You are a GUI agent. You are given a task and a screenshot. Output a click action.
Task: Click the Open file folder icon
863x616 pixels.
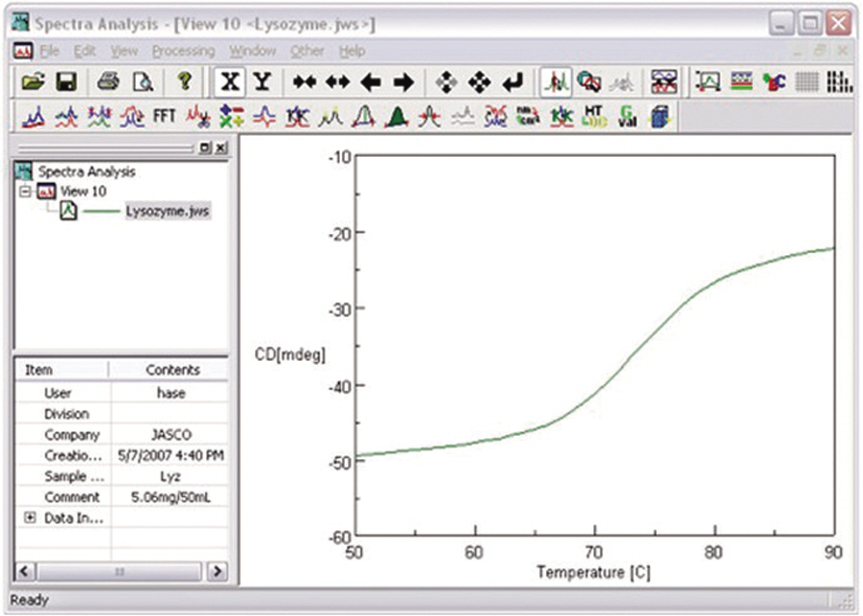pos(34,83)
